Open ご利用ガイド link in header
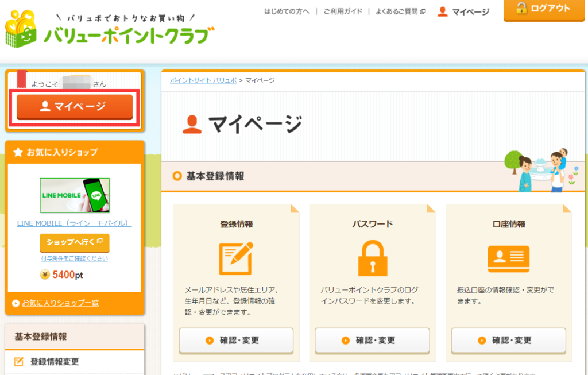Screen dimensions: 588x375 343,11
